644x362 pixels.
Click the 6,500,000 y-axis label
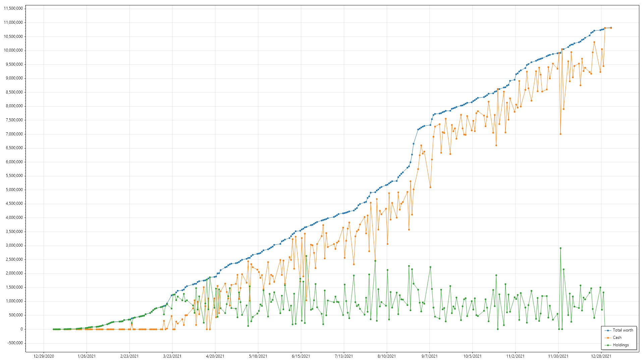14,148
